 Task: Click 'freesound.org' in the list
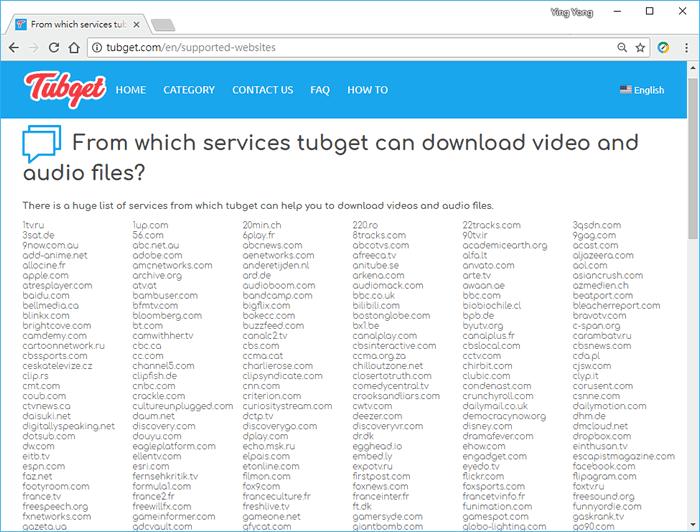tap(603, 496)
